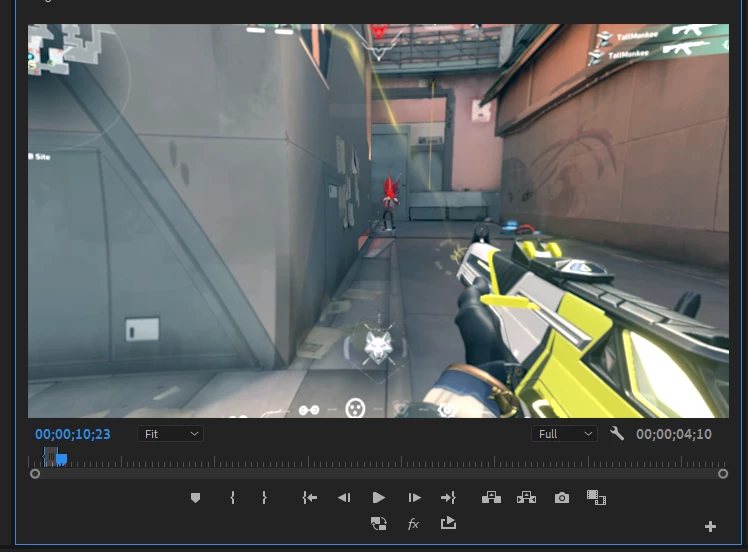Open the Comparison View
This screenshot has height=552, width=748.
pos(596,498)
